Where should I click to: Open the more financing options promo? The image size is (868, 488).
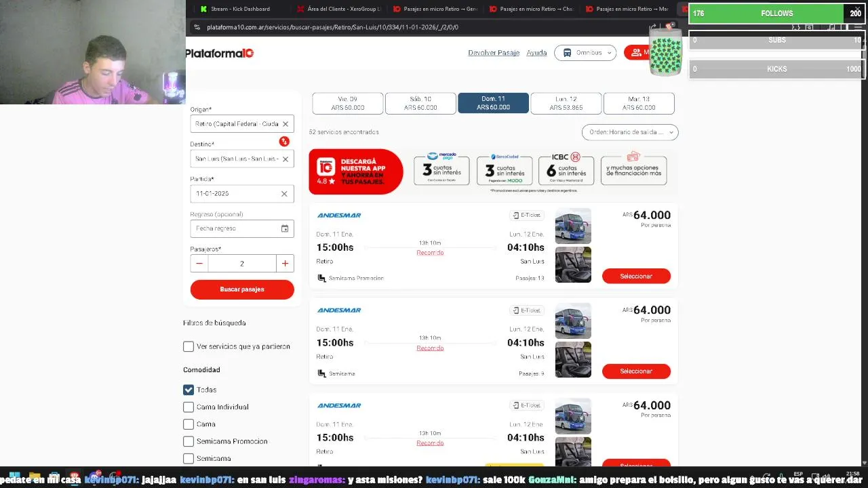pos(633,169)
